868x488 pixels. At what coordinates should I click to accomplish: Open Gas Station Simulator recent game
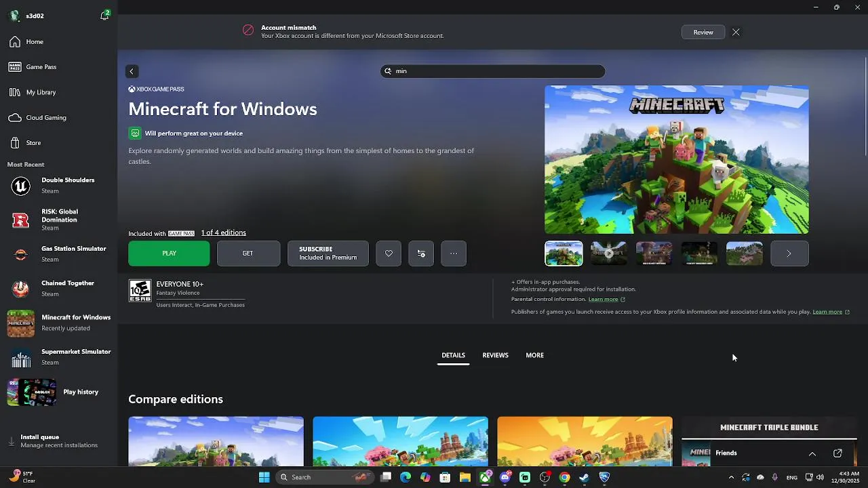click(x=58, y=254)
